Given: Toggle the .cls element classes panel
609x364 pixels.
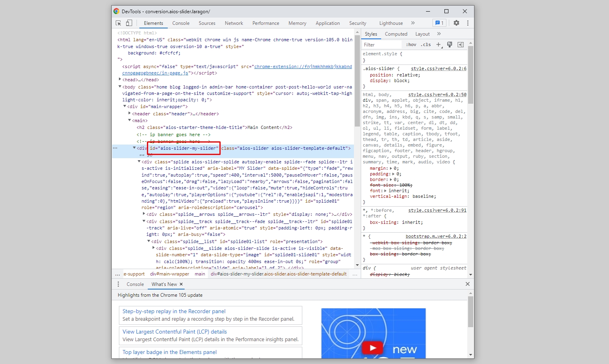Looking at the screenshot, I should (x=426, y=45).
